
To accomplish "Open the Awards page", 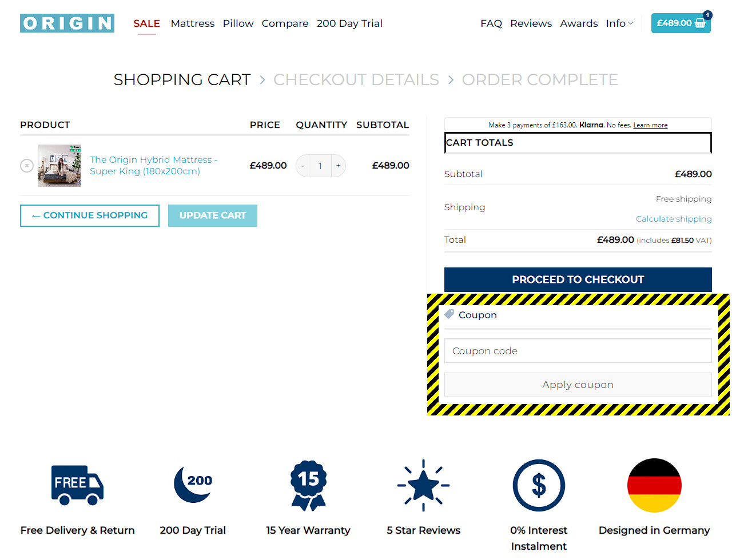I will point(579,23).
